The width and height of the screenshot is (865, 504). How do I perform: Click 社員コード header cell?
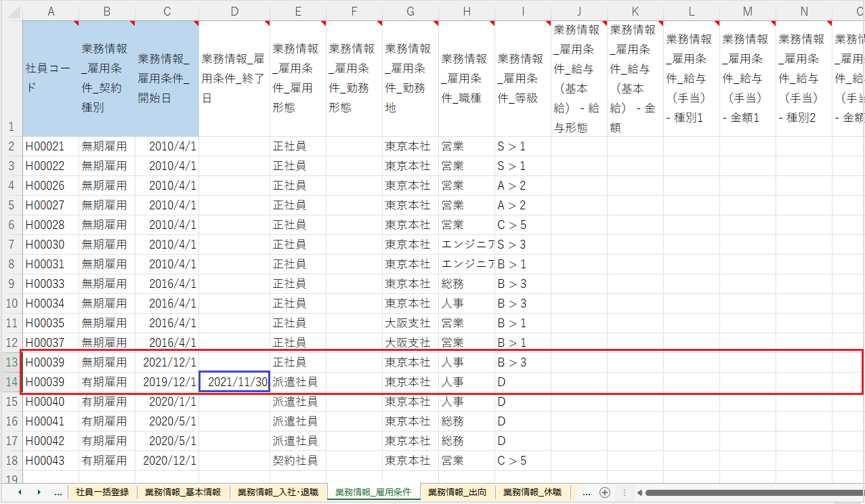click(50, 78)
